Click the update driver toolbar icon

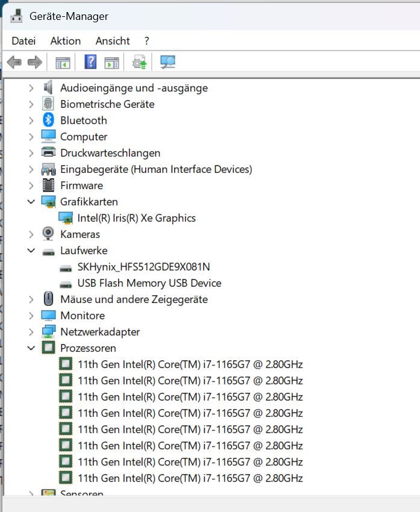click(140, 62)
